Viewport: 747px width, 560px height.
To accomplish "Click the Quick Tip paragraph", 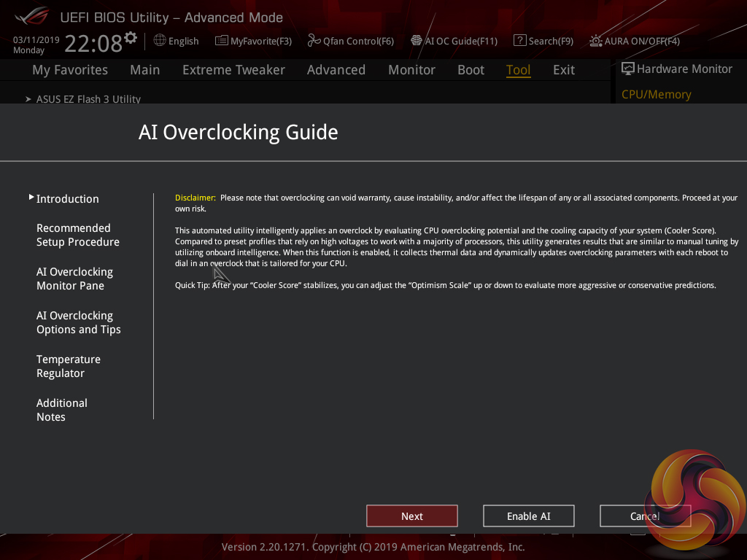I will click(446, 285).
